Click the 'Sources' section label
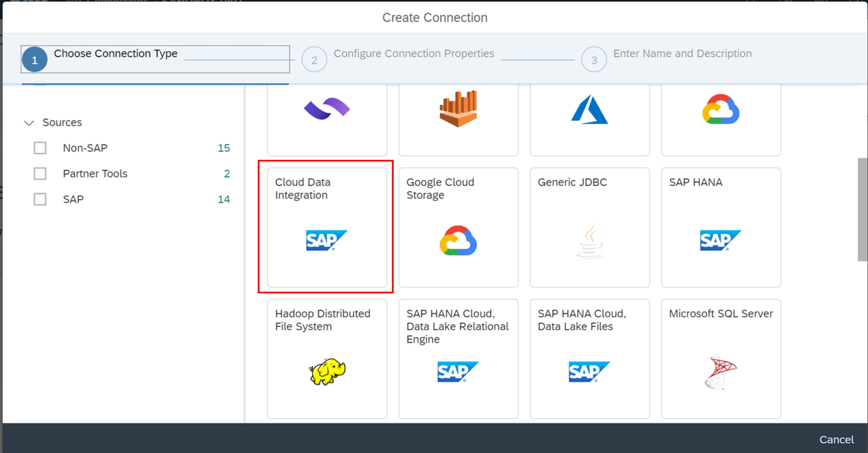 (x=62, y=123)
